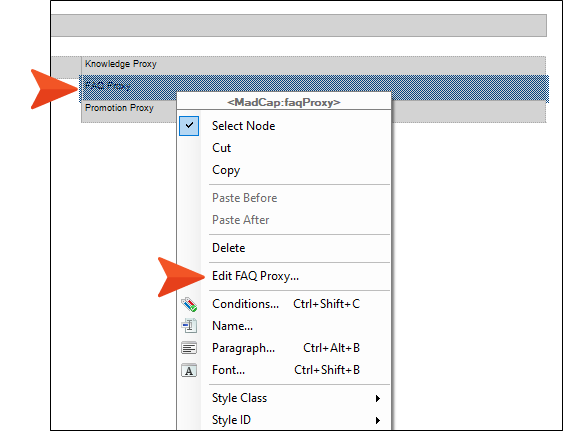The height and width of the screenshot is (431, 563).
Task: Expand the Style ID submenu arrow
Action: coord(377,420)
